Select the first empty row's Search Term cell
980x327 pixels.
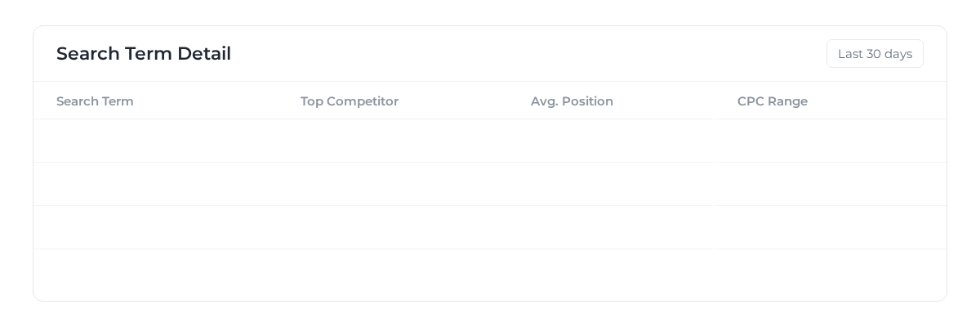(x=155, y=141)
